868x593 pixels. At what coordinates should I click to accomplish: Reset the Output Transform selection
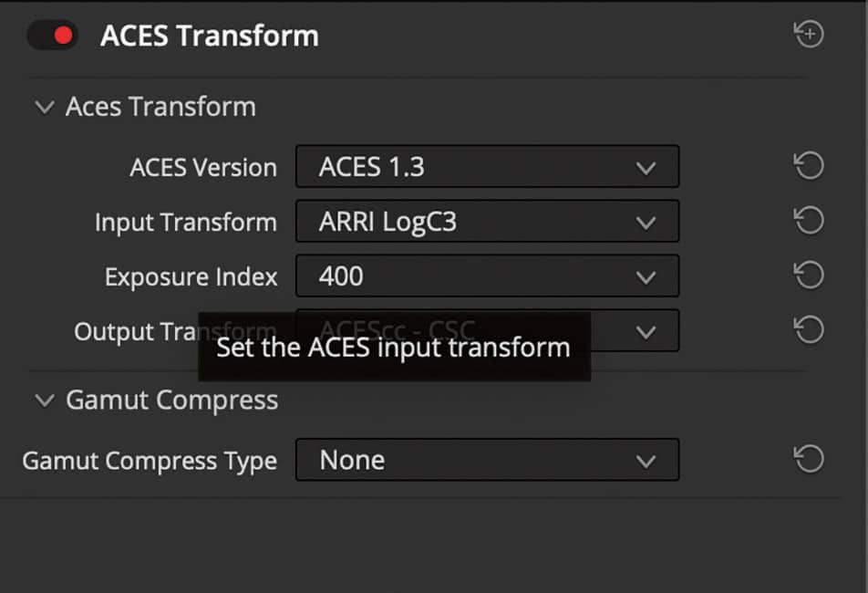[x=809, y=331]
